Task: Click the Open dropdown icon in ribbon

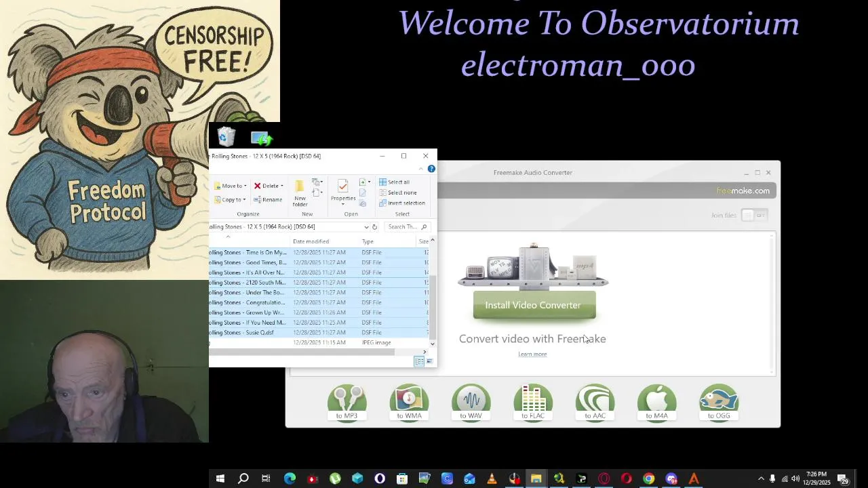Action: pos(365,182)
